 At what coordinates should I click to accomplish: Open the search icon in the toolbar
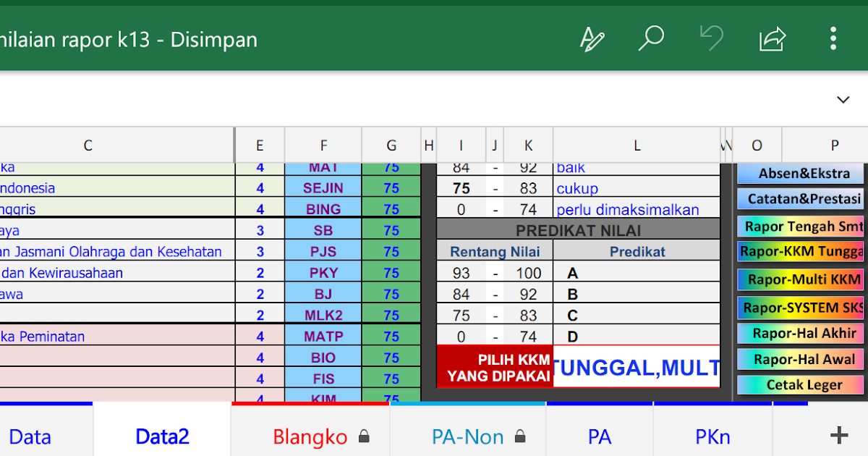point(651,39)
